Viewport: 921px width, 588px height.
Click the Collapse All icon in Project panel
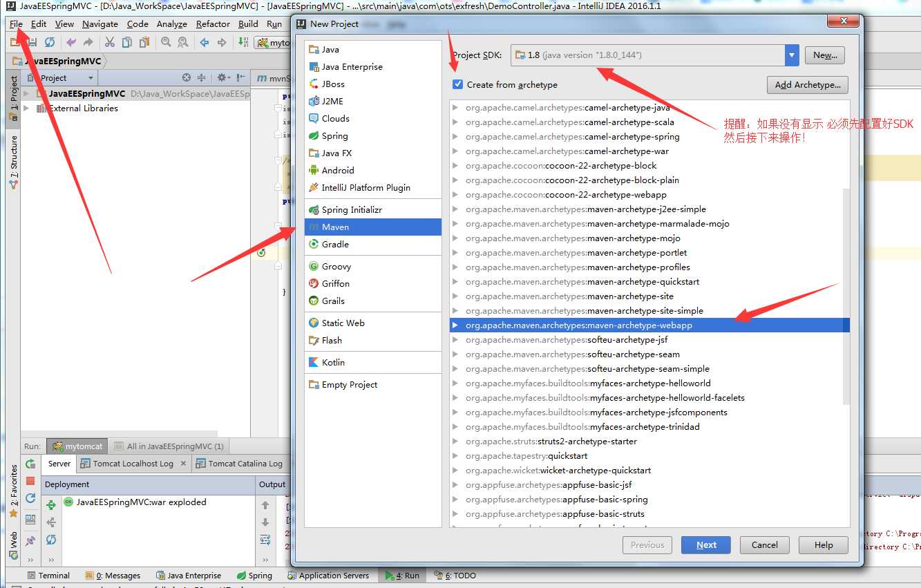202,77
